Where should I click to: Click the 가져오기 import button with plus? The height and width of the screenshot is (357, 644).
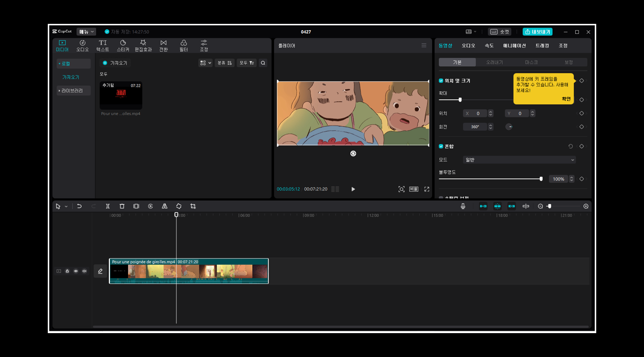click(x=115, y=63)
